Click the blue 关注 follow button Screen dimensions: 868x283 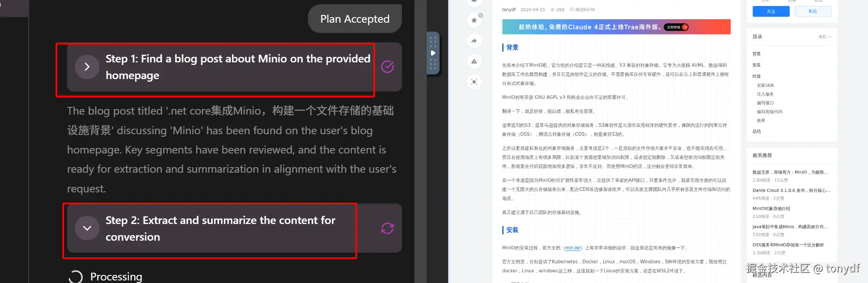click(x=771, y=11)
